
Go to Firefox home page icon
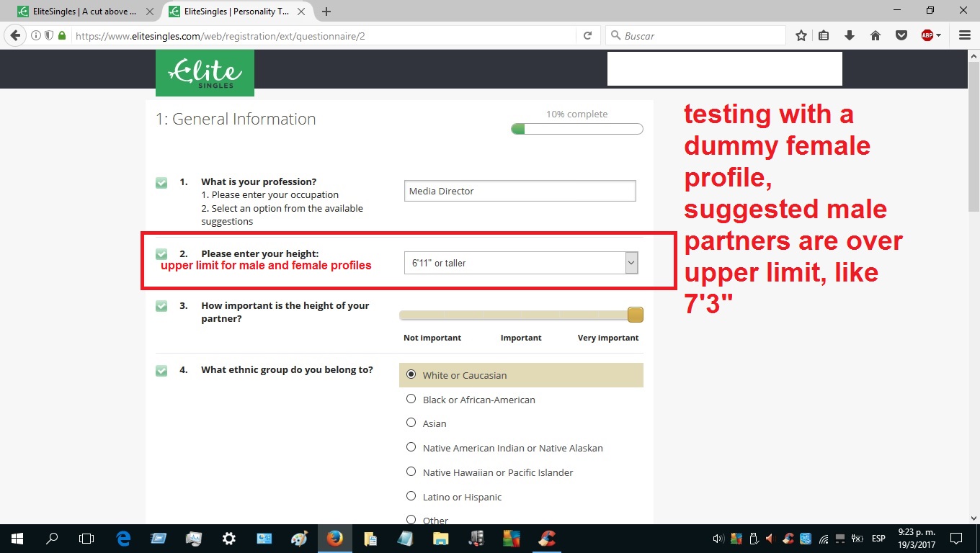tap(876, 35)
